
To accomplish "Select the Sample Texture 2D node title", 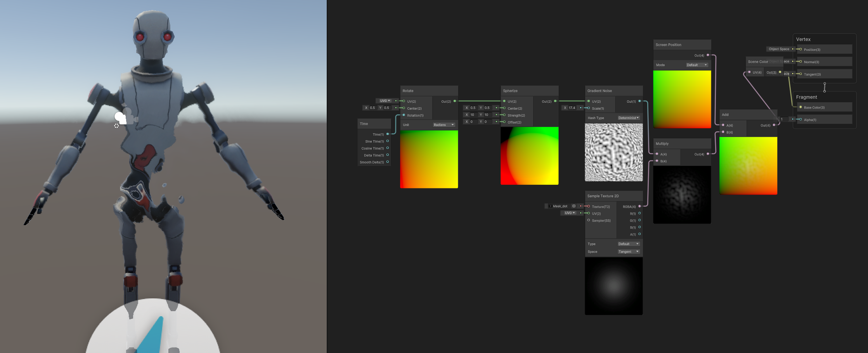I will [x=603, y=196].
